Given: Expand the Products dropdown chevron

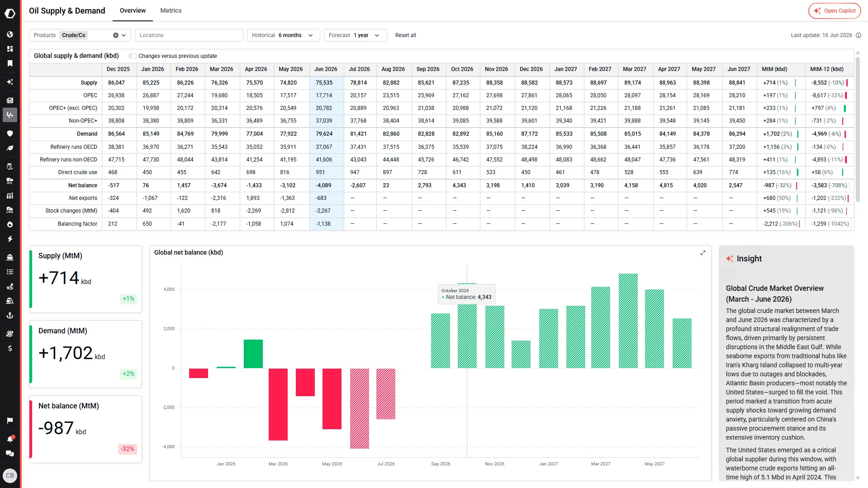Looking at the screenshot, I should [123, 35].
